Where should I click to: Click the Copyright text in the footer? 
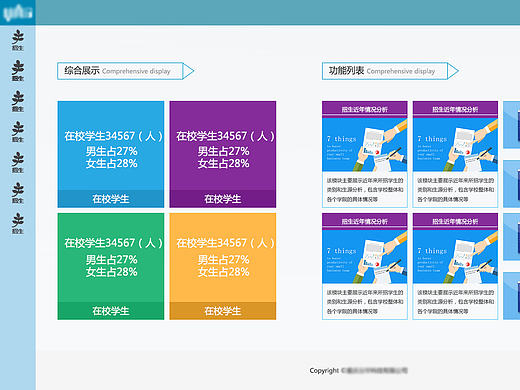coord(324,371)
